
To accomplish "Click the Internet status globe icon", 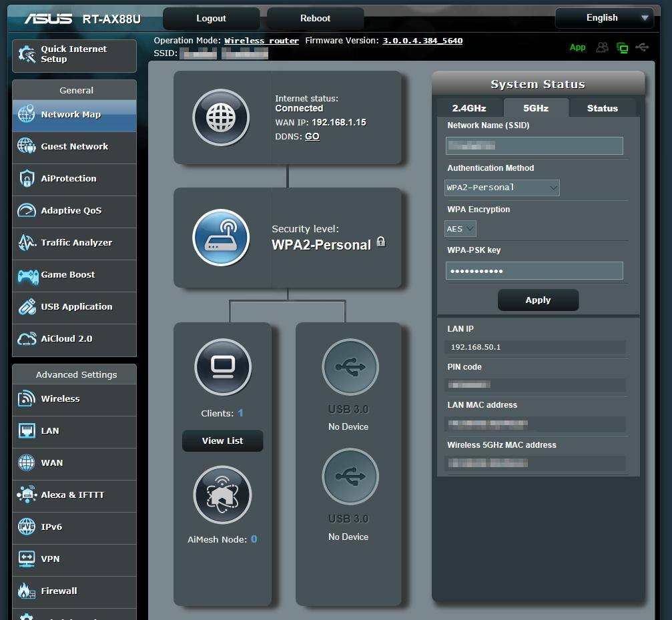I will coord(221,117).
